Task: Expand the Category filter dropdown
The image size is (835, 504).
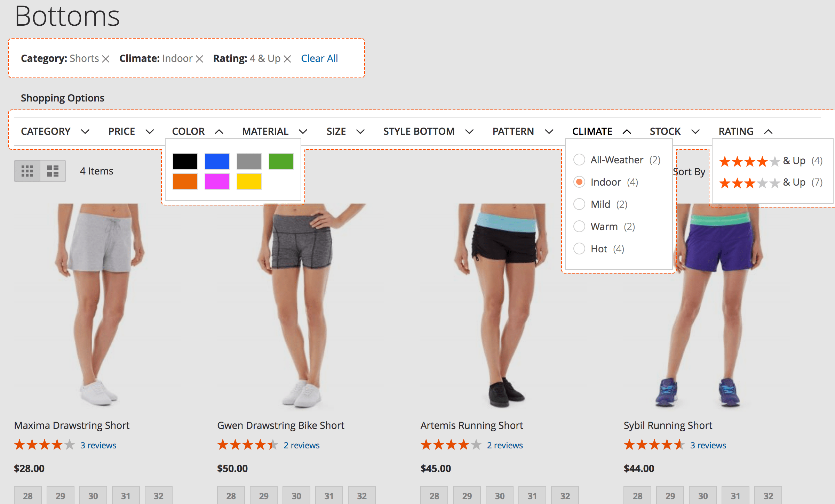Action: click(x=55, y=131)
